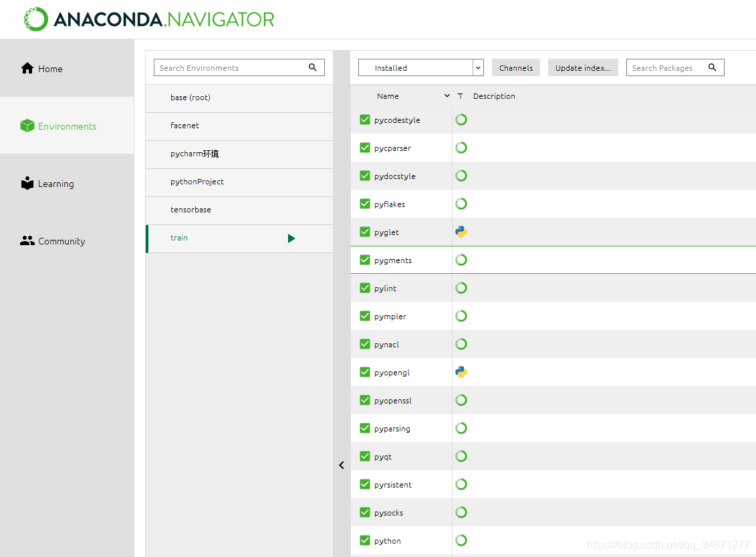Uncheck the pylint package checkbox
Screen dimensions: 756x557
tap(365, 288)
